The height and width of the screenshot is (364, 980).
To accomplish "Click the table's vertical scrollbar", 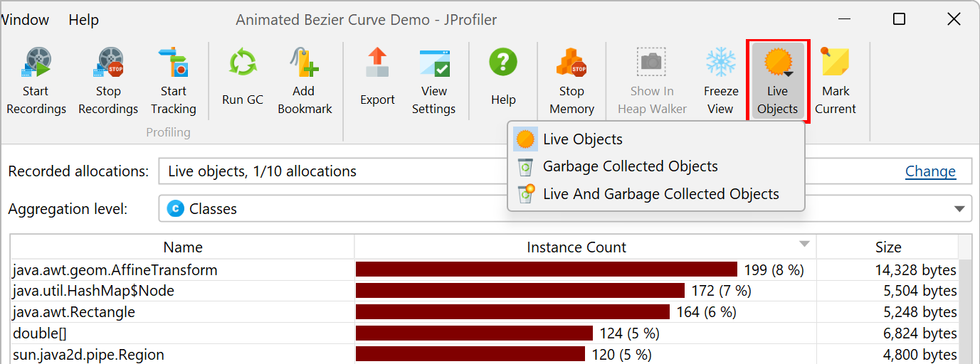I will pyautogui.click(x=965, y=311).
